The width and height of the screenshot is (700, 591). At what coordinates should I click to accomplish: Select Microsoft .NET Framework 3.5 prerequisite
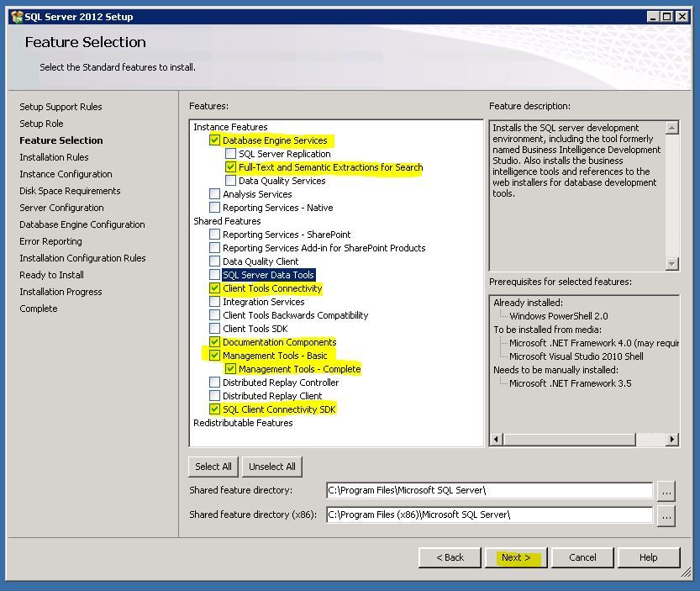click(x=570, y=383)
